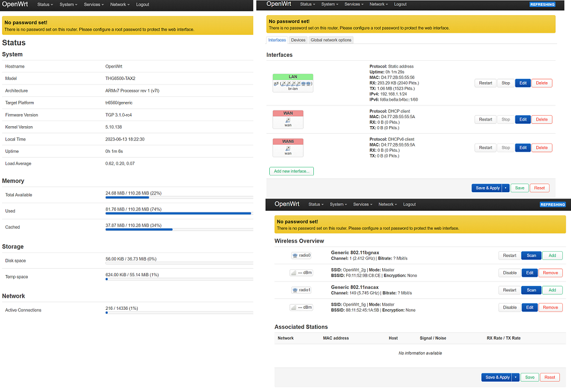
Task: Click Logout in Interfaces page navbar
Action: 400,5
